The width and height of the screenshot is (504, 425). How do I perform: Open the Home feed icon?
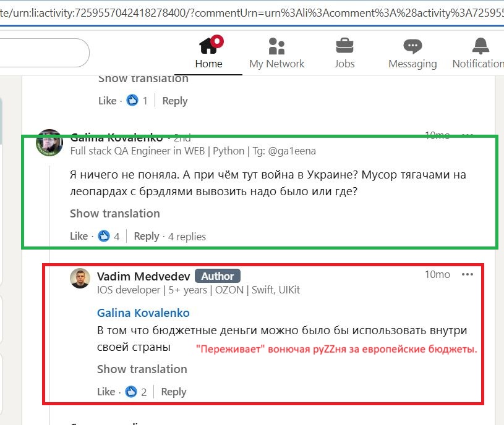pos(208,46)
